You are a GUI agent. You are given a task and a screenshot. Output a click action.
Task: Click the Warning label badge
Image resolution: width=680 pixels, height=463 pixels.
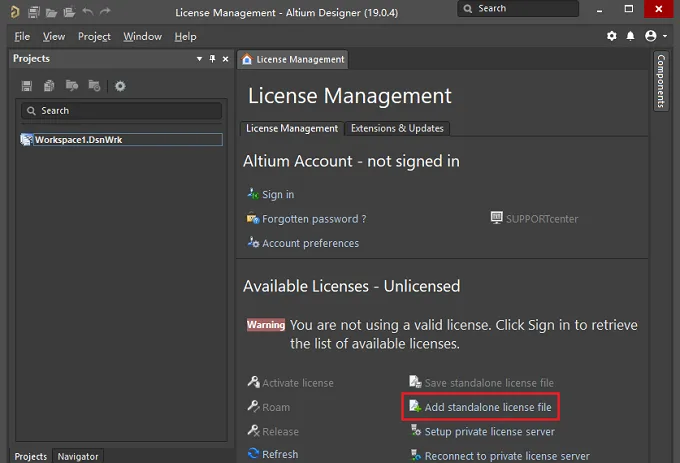[x=266, y=325]
